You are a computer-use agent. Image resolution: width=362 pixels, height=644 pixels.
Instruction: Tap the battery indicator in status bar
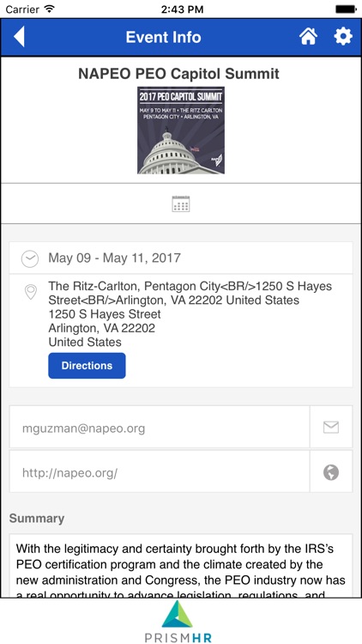(345, 9)
